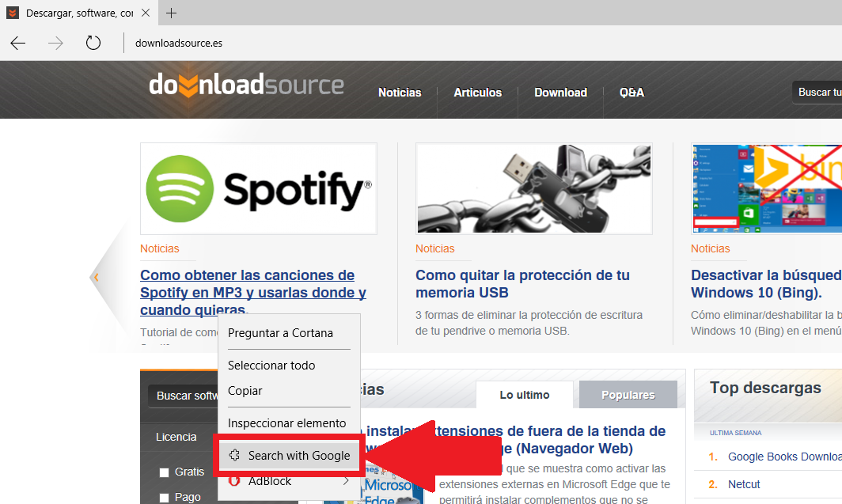
Task: Click Noticias label under the Bing image
Action: click(711, 248)
